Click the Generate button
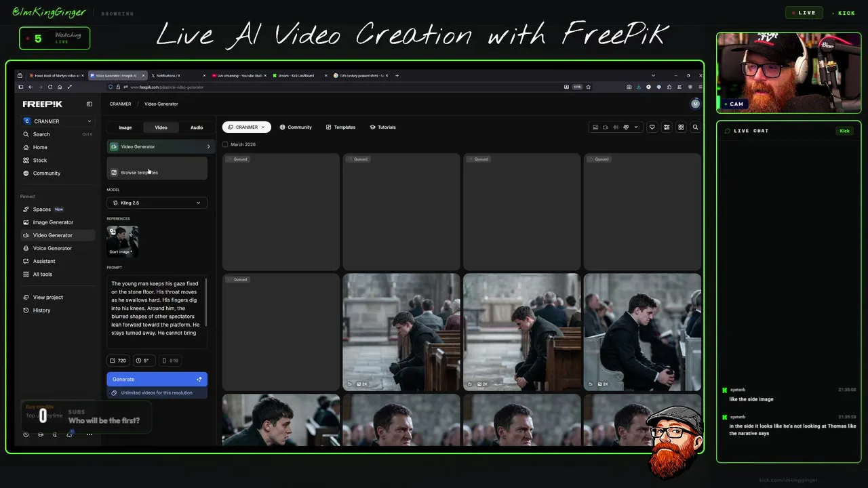Image resolution: width=868 pixels, height=488 pixels. [157, 379]
